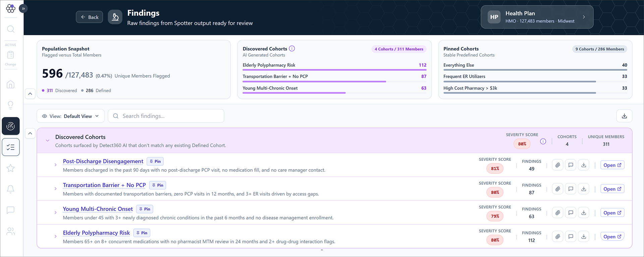Expand the left sidebar with double chevron
The width and height of the screenshot is (644, 257).
(23, 8)
